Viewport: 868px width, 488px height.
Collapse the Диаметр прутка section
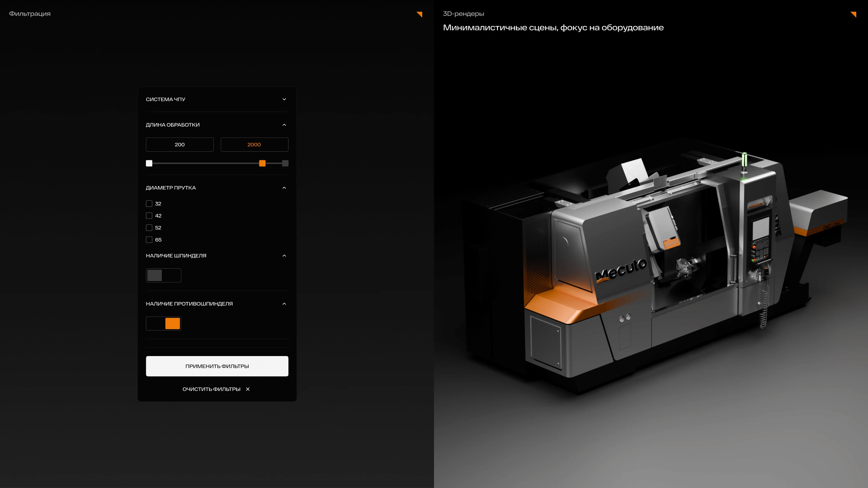284,188
